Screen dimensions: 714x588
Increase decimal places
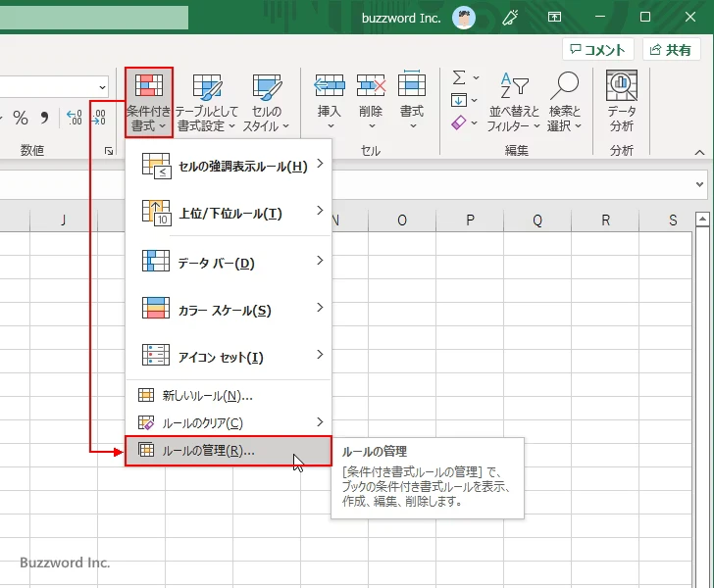75,118
